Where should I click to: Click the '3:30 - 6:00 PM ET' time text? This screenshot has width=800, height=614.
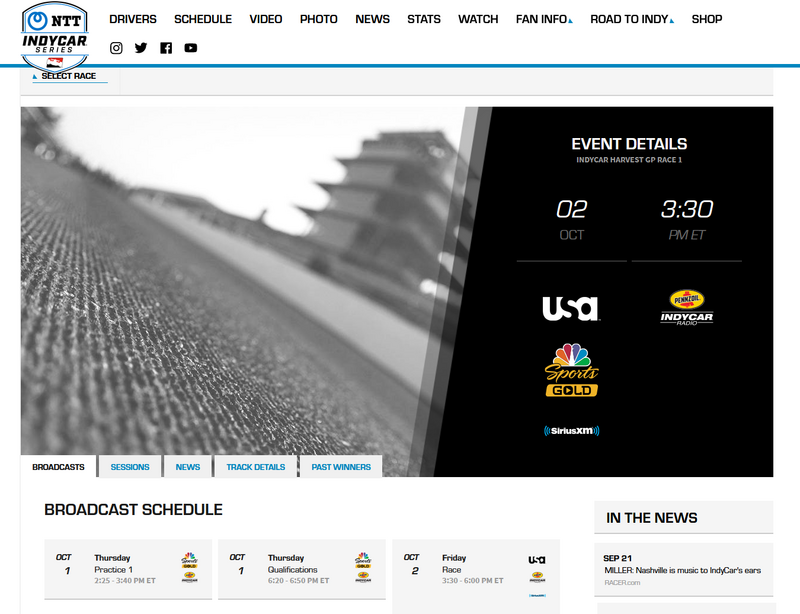[472, 580]
